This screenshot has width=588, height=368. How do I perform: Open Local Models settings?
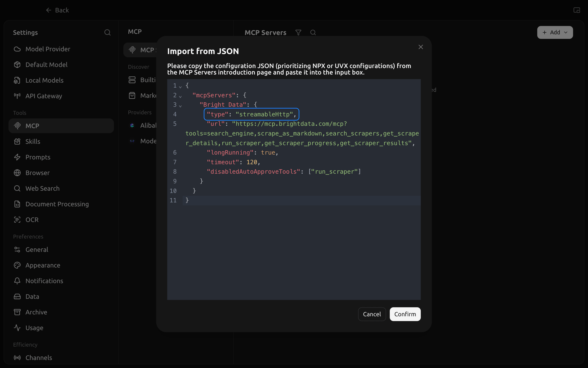tap(61, 80)
